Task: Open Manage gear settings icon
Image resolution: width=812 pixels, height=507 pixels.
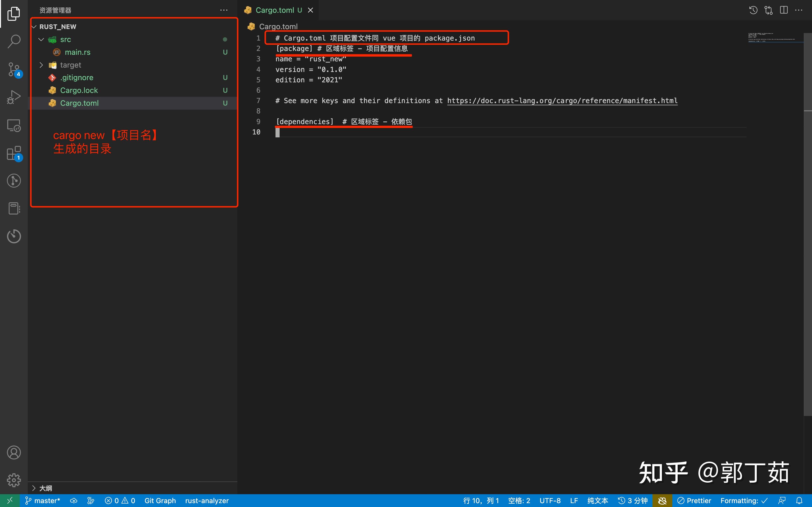Action: tap(14, 480)
